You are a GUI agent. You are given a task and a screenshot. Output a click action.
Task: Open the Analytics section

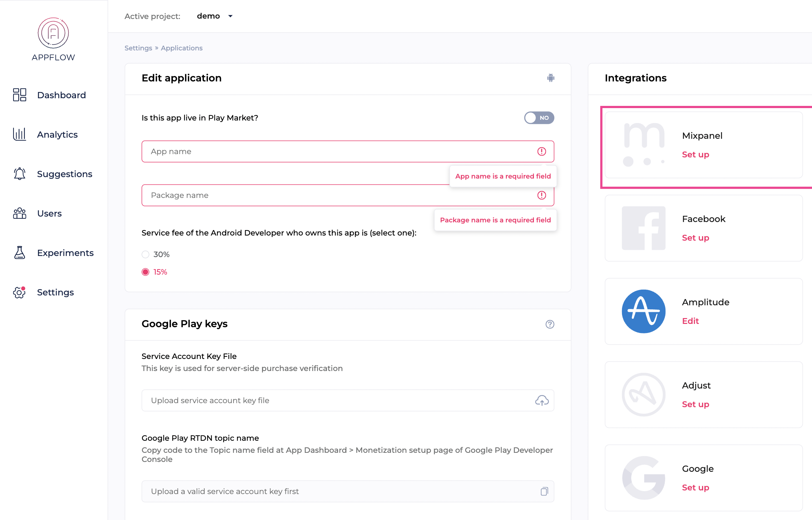point(57,134)
